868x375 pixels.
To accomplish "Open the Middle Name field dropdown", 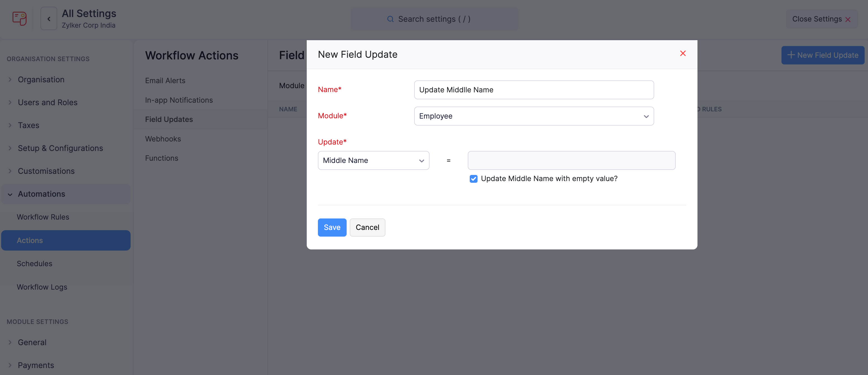I will pos(373,160).
